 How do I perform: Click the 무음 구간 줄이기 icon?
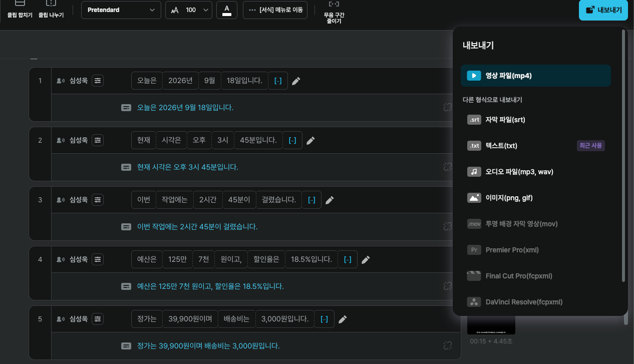(334, 4)
